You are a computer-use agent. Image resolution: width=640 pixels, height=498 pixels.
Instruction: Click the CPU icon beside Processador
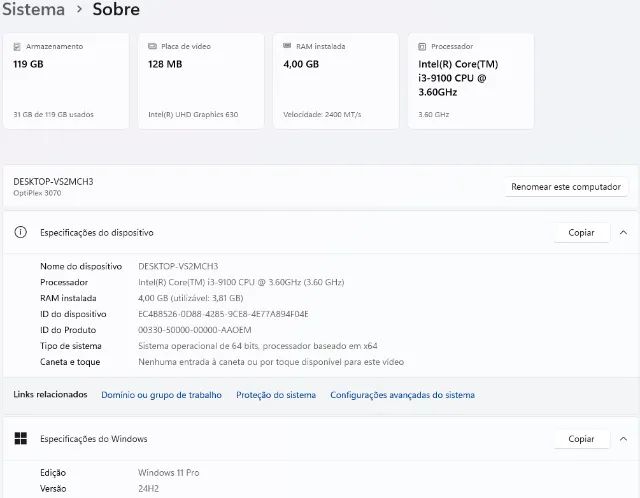423,46
